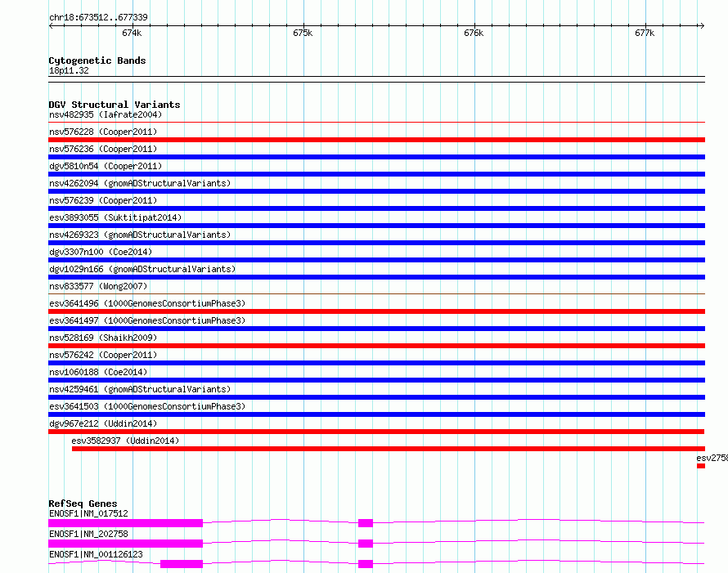The image size is (728, 573).
Task: Open ENOSF1|NM_017512 gene label
Action: click(88, 513)
